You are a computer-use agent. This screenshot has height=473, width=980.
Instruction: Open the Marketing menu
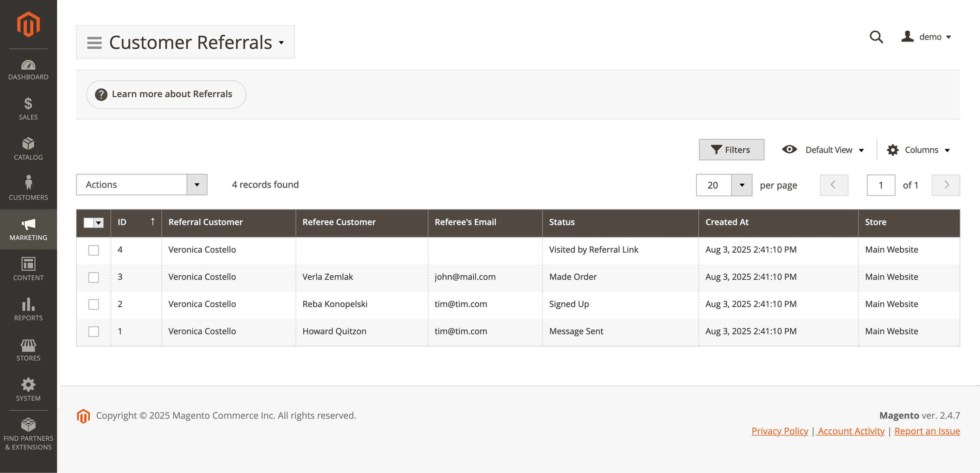(x=28, y=229)
